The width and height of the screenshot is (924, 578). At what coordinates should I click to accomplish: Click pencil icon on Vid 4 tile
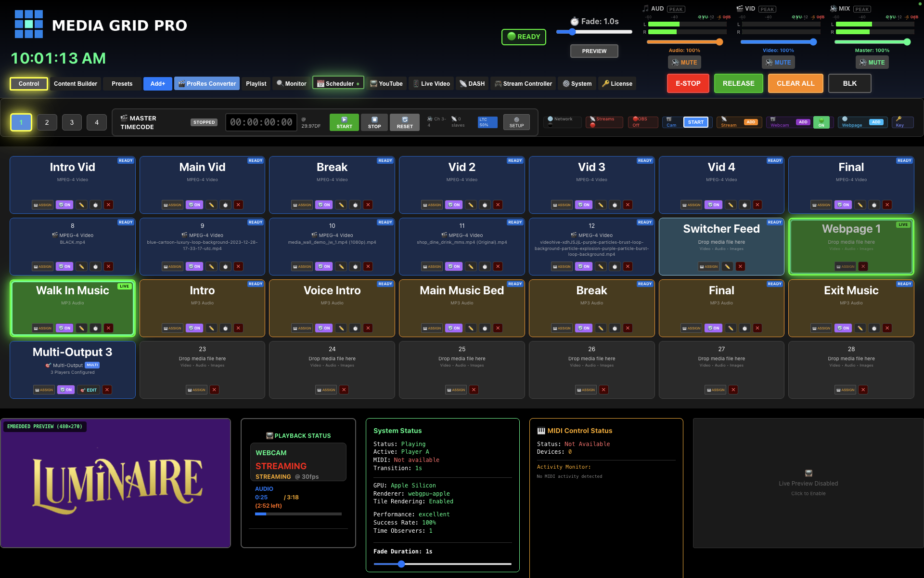731,205
